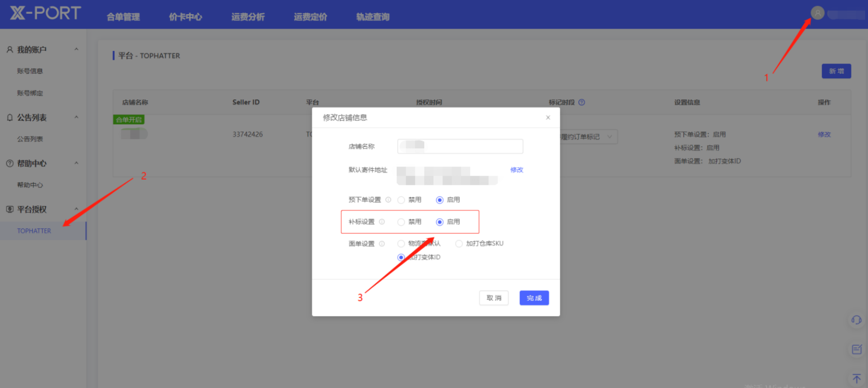Open 运费分析 in top navigation

248,17
